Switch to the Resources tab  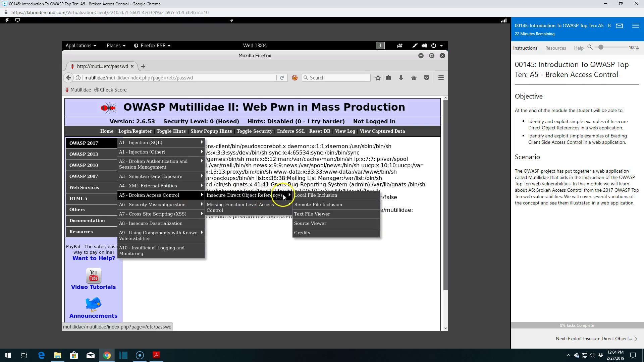click(555, 48)
